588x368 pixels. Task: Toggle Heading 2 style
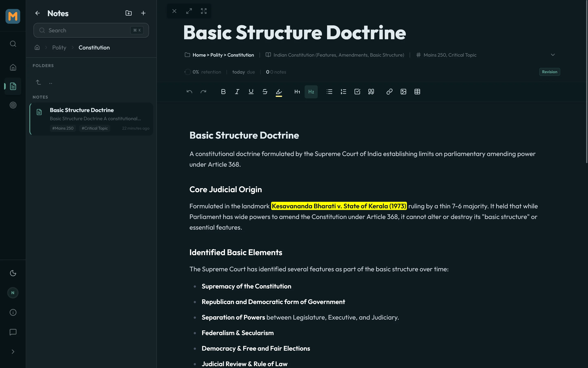pyautogui.click(x=311, y=92)
